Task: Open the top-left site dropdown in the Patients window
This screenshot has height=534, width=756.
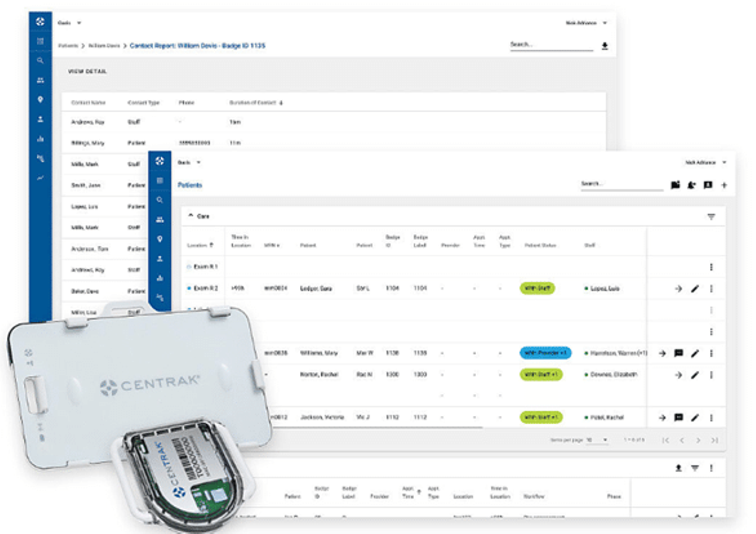Action: 189,162
